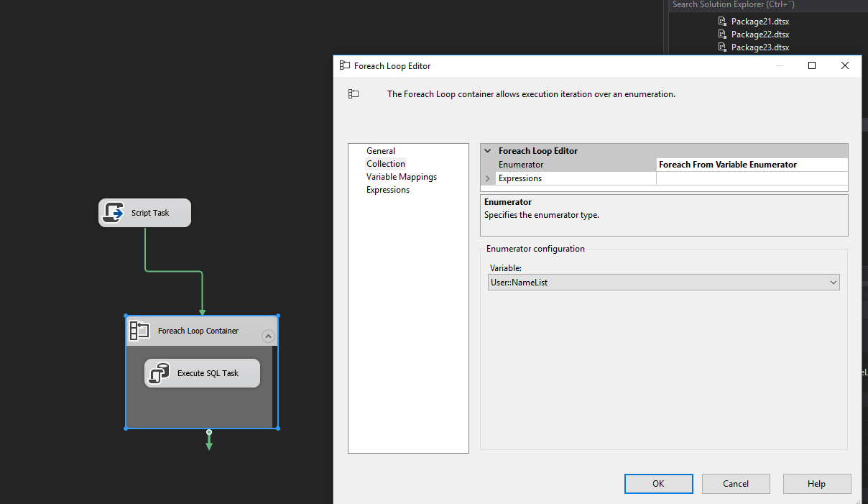Open the Variable Mappings page

pyautogui.click(x=401, y=177)
